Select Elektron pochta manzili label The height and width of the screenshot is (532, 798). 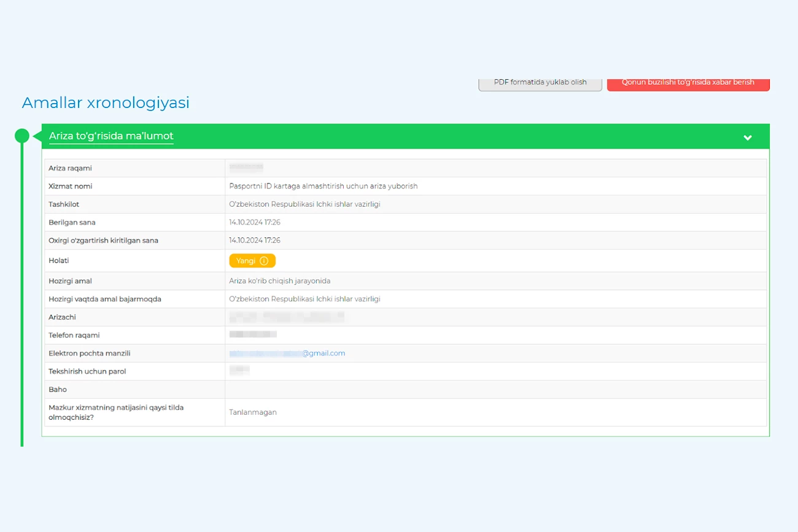[89, 353]
